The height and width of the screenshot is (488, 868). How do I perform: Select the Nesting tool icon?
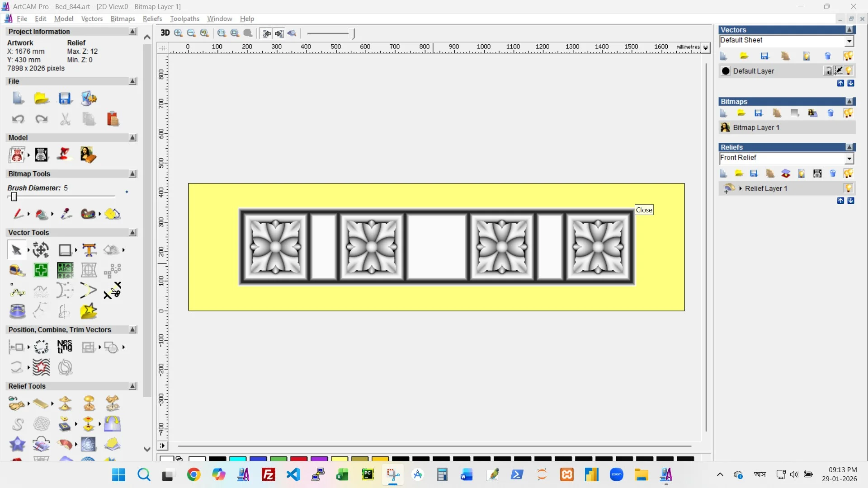(65, 347)
